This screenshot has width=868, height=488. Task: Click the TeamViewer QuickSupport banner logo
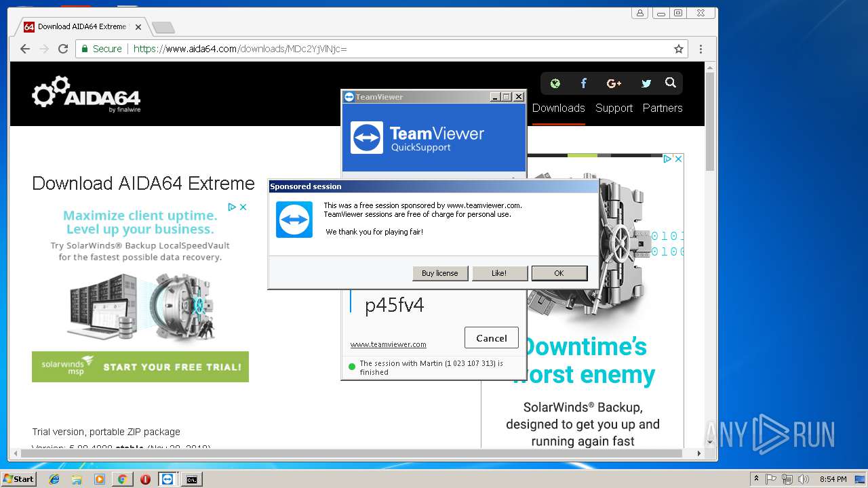tap(367, 138)
